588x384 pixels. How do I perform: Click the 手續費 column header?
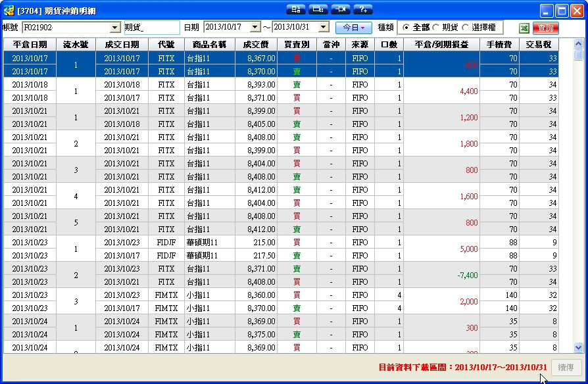(x=499, y=45)
